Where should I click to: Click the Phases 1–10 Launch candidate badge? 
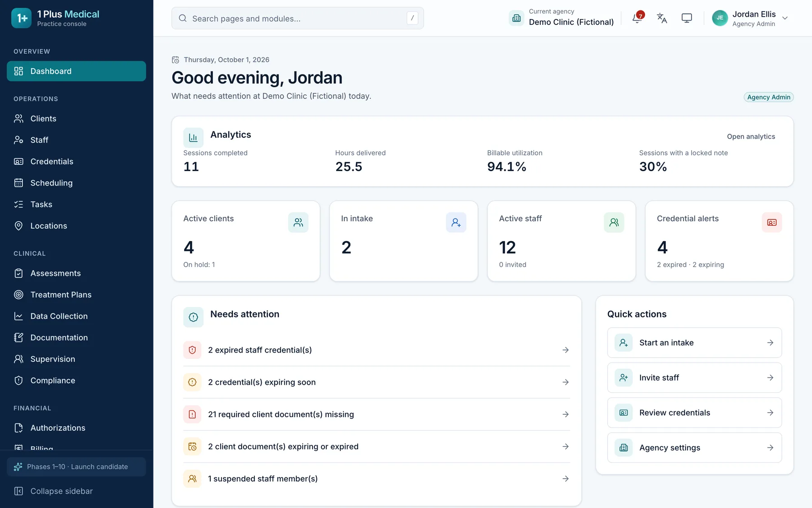coord(77,466)
